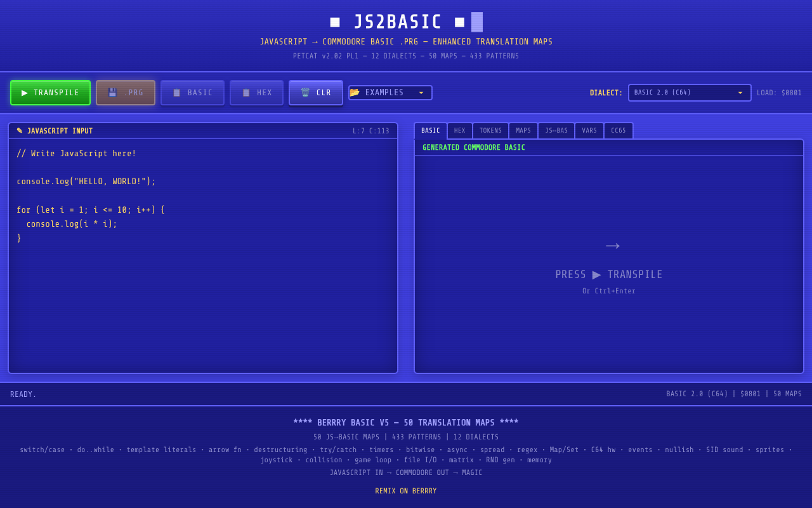This screenshot has width=812, height=508.
Task: Follow the Remix on Berrry link
Action: tap(406, 491)
